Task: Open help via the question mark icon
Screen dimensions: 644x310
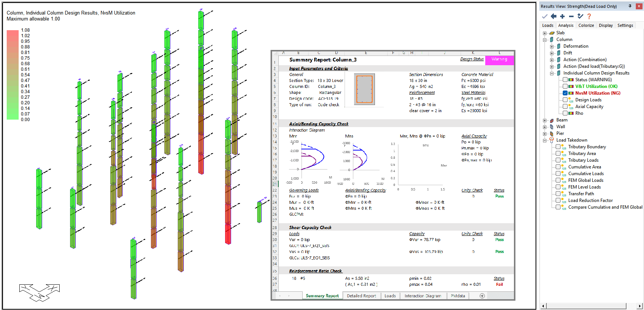Action: click(x=589, y=16)
